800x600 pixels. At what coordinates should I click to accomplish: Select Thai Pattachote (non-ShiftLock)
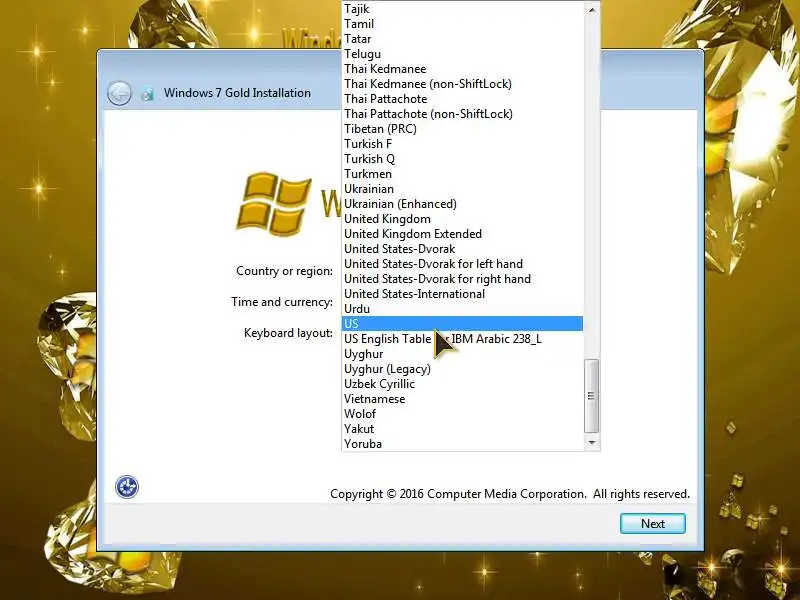coord(462,114)
